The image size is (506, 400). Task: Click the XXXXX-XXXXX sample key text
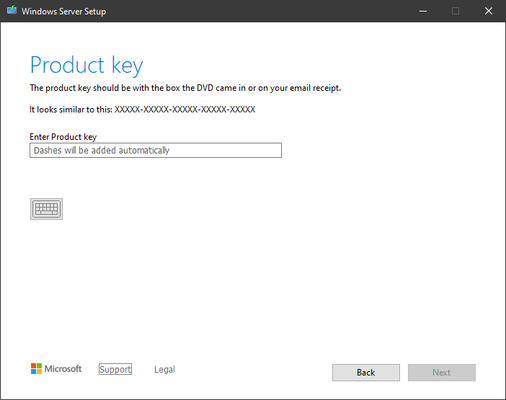tap(185, 109)
